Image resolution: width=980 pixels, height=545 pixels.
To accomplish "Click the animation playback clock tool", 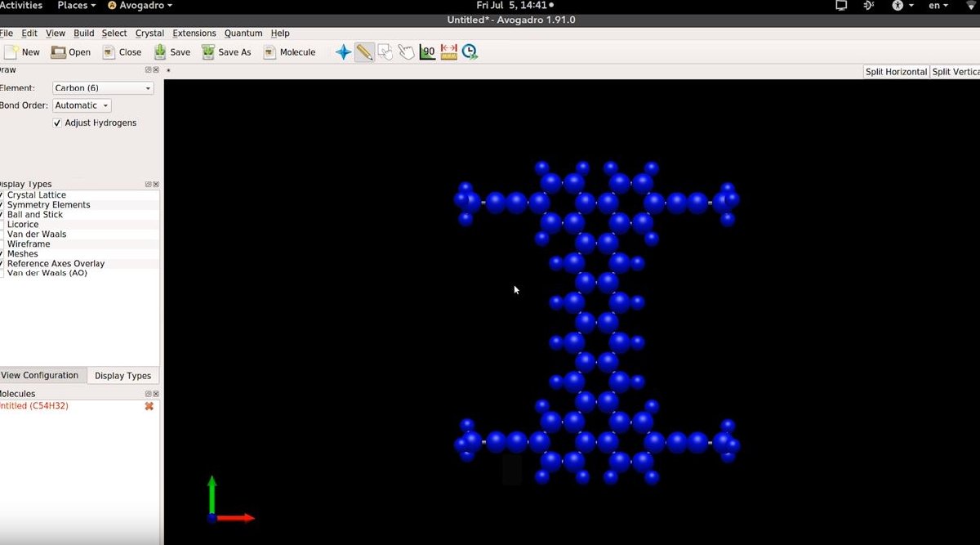I will (470, 52).
